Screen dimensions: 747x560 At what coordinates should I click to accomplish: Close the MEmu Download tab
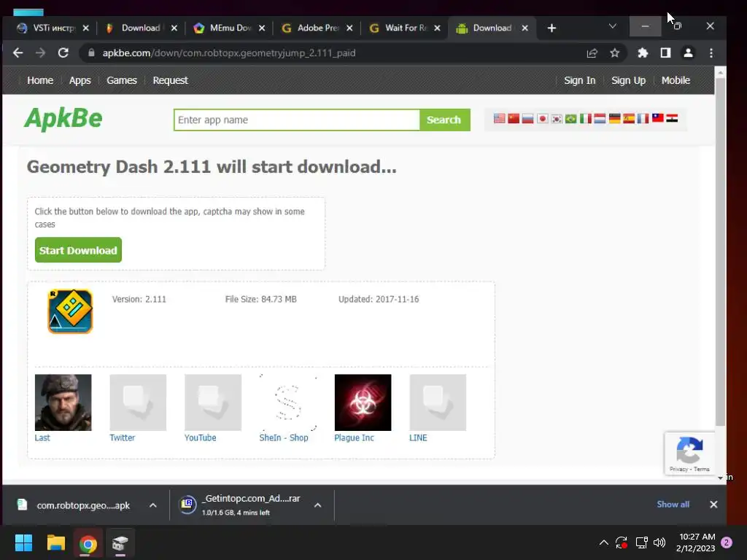pos(262,28)
